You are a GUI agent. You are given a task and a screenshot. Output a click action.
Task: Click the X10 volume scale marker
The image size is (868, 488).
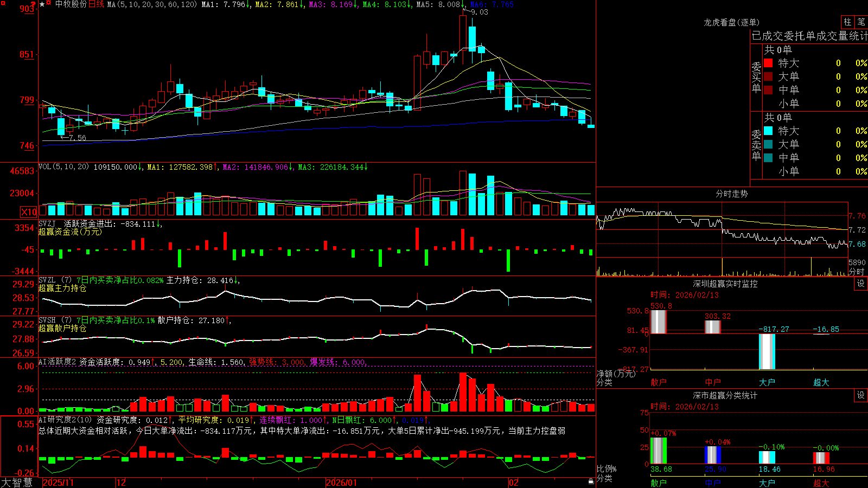click(29, 212)
